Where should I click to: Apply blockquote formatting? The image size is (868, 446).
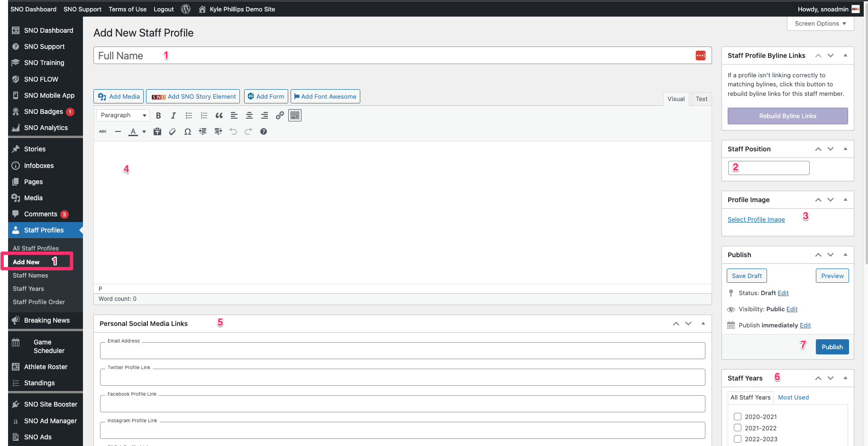[x=219, y=115]
